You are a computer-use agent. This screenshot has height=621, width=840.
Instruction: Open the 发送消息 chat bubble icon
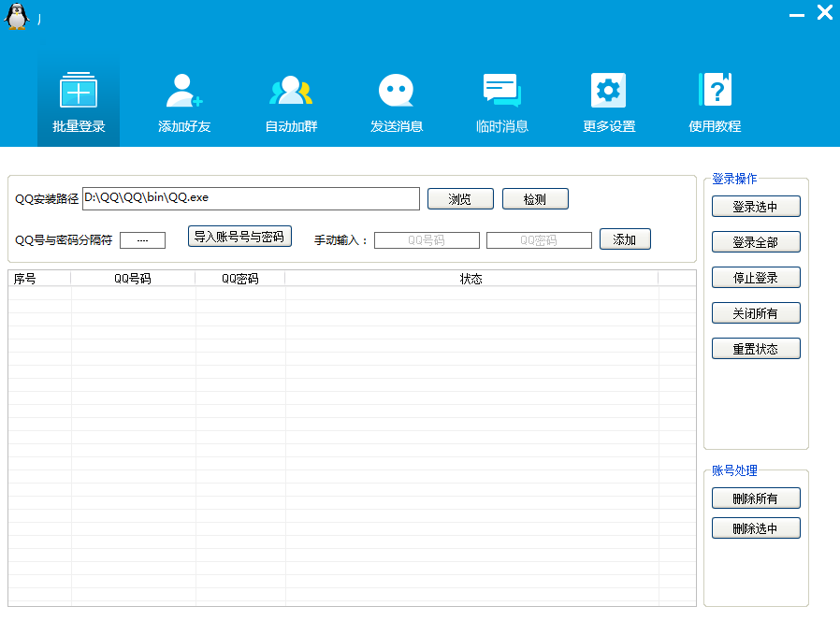pos(397,90)
